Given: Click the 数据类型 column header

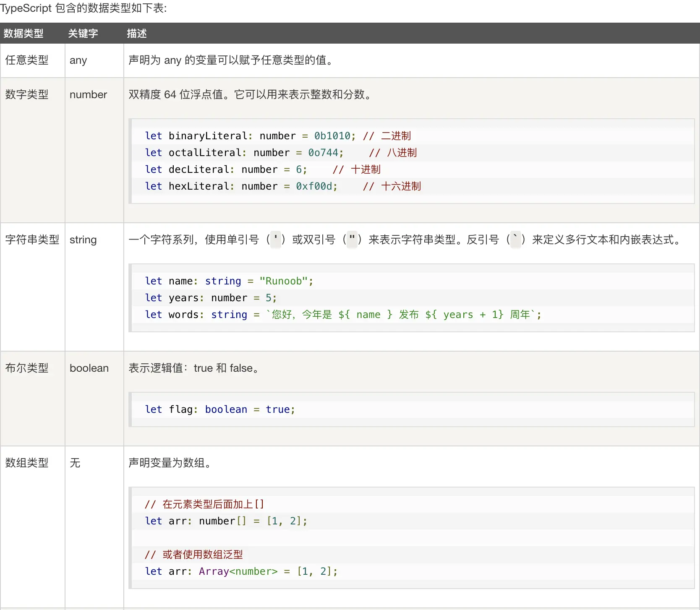Looking at the screenshot, I should coord(24,34).
